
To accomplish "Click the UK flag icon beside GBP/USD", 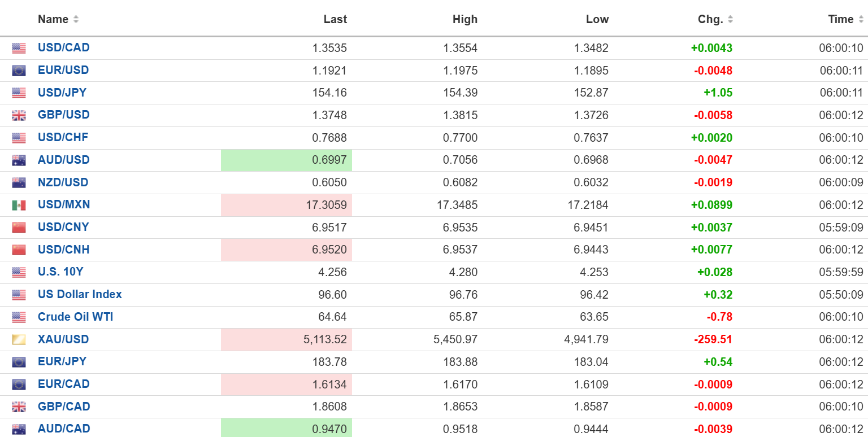I will 19,116.
